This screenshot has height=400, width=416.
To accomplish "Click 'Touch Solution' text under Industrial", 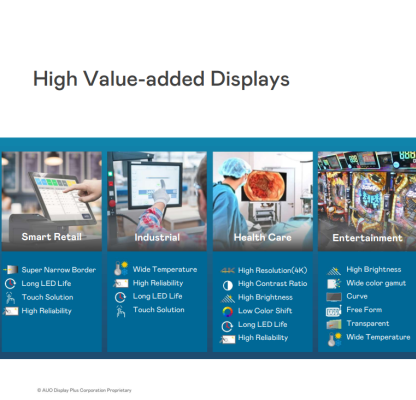I will click(x=159, y=310).
